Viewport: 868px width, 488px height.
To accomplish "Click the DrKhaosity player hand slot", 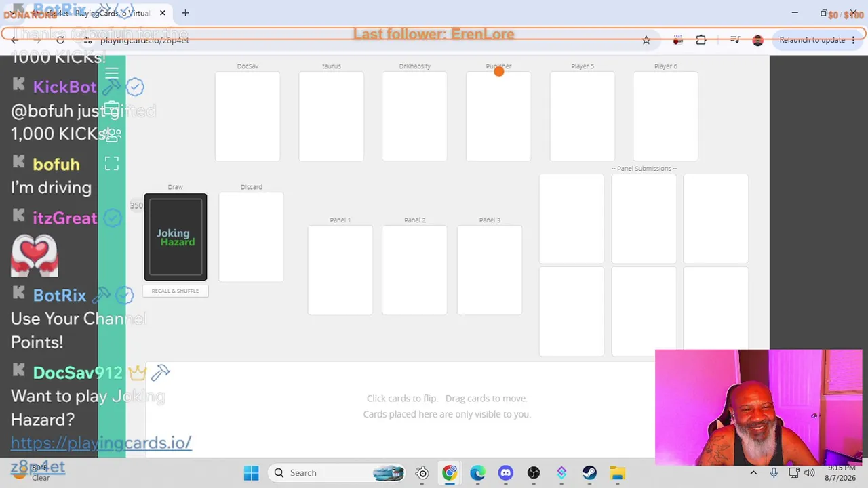I will tap(414, 117).
